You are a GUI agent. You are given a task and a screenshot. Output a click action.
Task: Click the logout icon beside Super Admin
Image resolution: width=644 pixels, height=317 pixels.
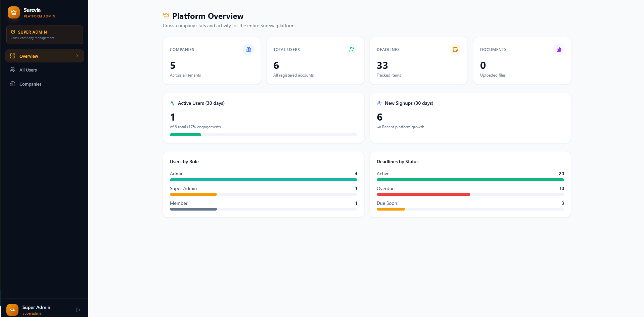[x=78, y=310]
